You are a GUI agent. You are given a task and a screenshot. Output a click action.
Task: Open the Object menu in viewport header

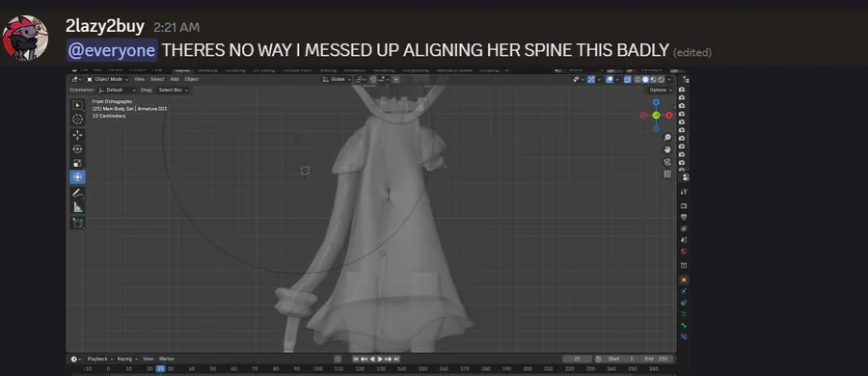pos(192,79)
